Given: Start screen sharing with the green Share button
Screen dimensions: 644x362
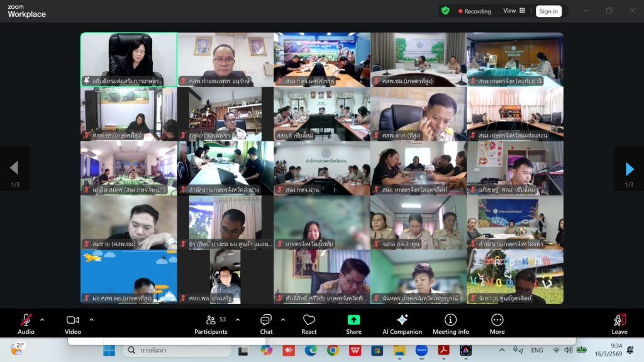Looking at the screenshot, I should 353,323.
